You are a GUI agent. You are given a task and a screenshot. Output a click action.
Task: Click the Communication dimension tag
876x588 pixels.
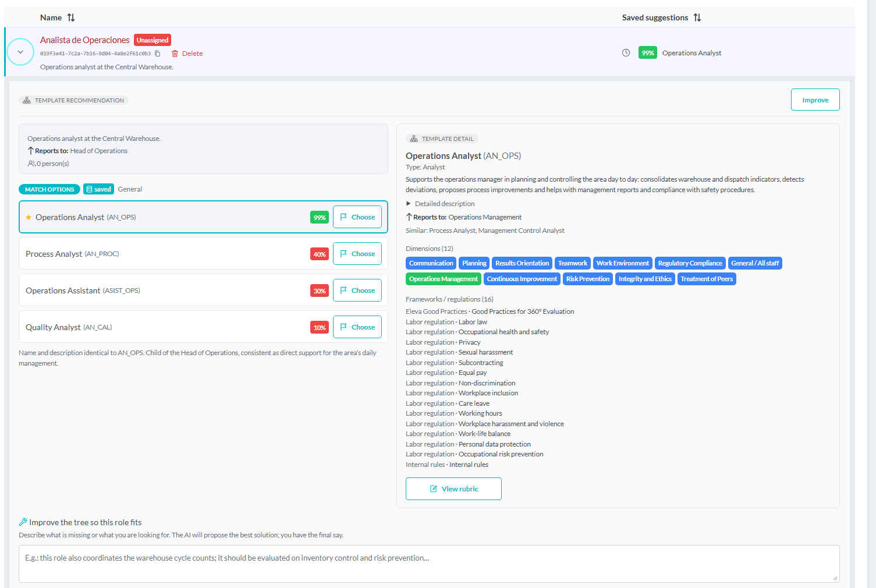tap(431, 263)
